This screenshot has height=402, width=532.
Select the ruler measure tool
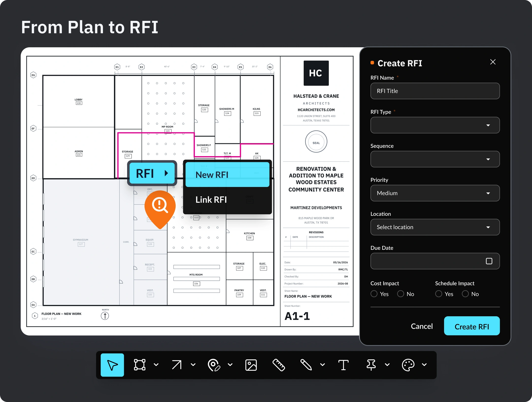(x=279, y=365)
